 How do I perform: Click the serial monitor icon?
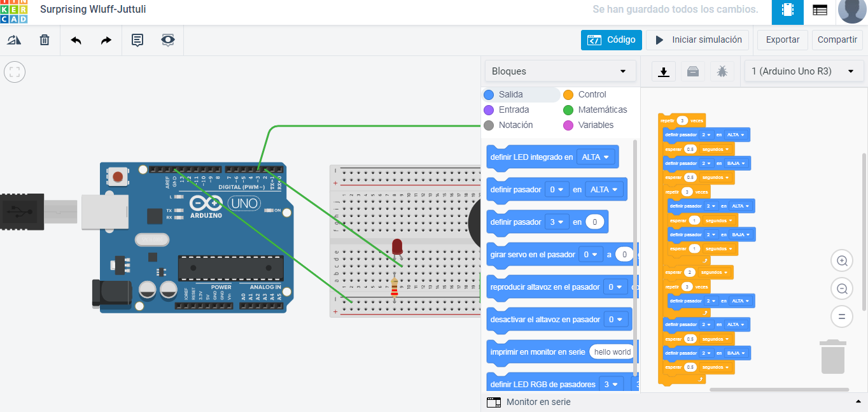(x=494, y=402)
